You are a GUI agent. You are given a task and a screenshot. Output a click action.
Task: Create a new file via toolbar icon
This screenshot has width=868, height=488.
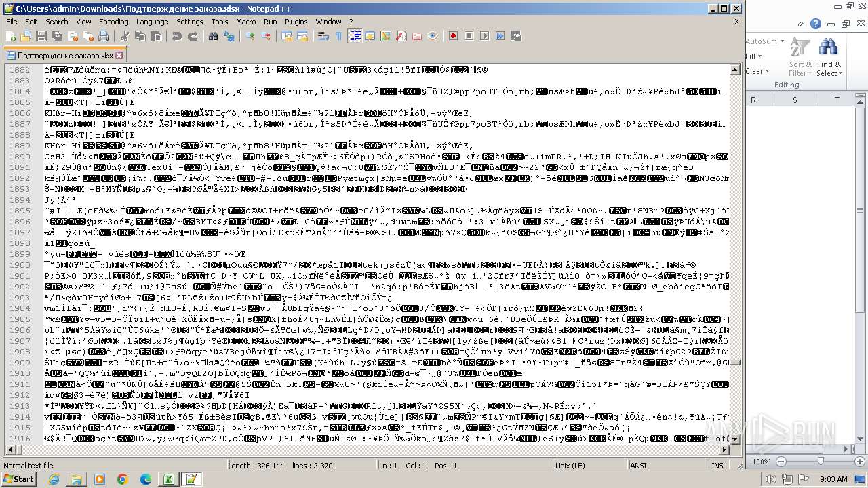click(11, 36)
